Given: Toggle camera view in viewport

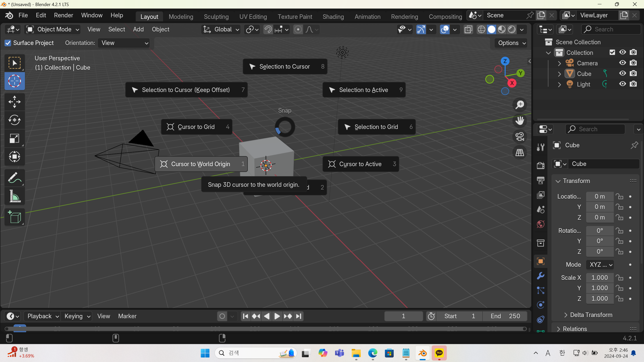Looking at the screenshot, I should pos(519,137).
